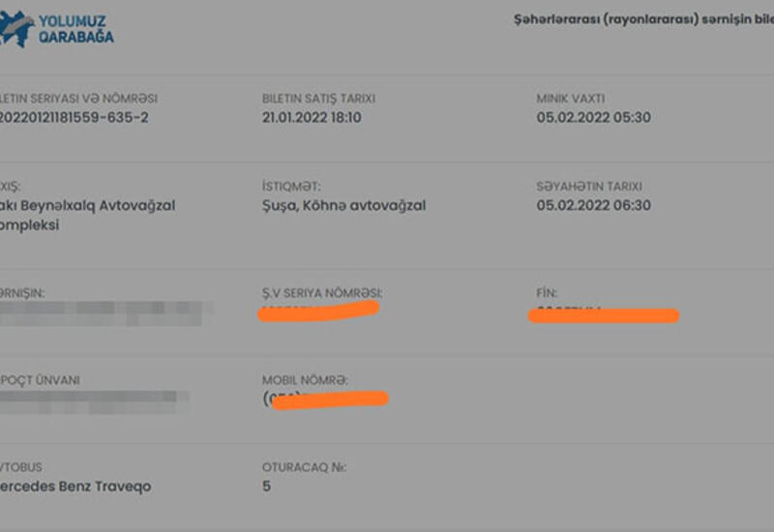Click the OTURACAQ № label
The image size is (774, 532).
pyautogui.click(x=304, y=467)
